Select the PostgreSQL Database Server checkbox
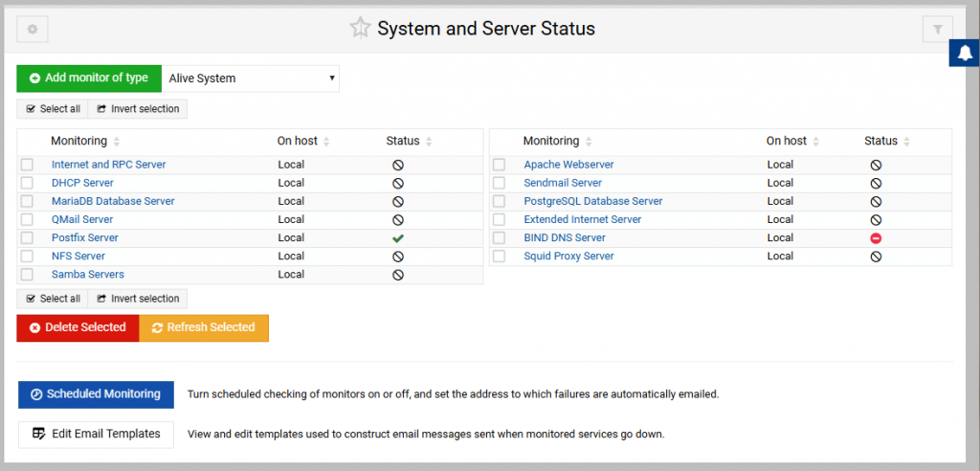 tap(499, 201)
